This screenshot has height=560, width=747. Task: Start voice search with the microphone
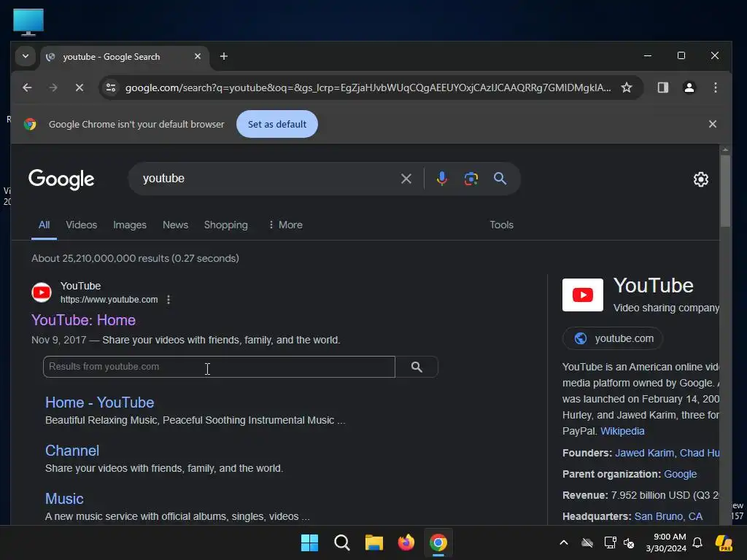[441, 179]
